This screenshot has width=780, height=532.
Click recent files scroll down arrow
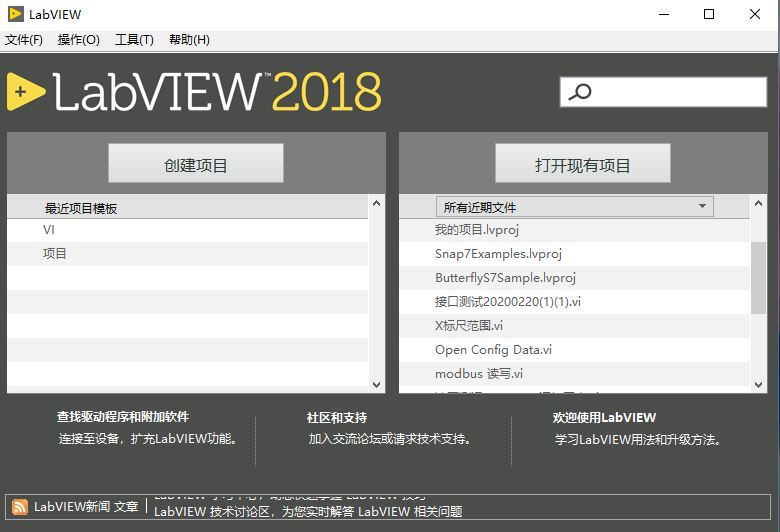click(758, 385)
